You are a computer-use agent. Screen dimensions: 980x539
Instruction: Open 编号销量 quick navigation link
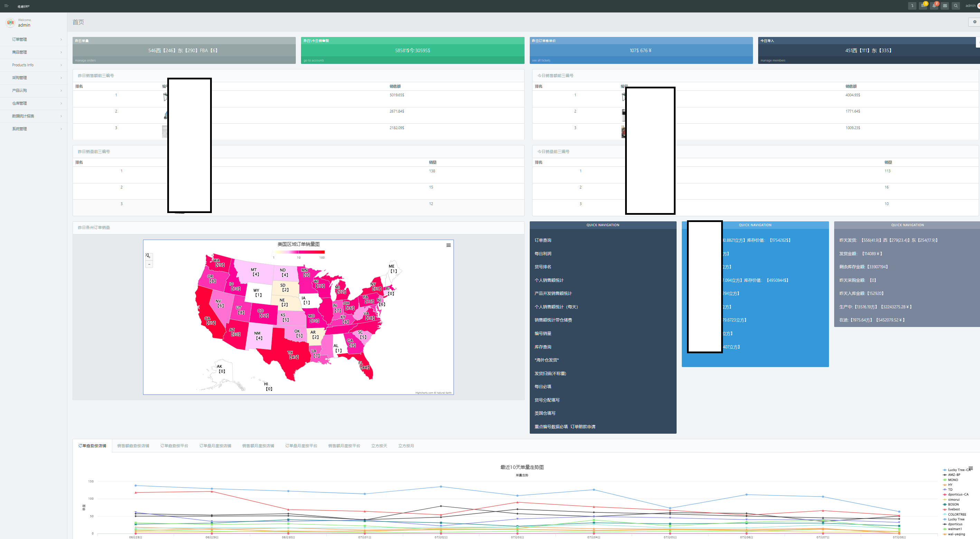[543, 334]
